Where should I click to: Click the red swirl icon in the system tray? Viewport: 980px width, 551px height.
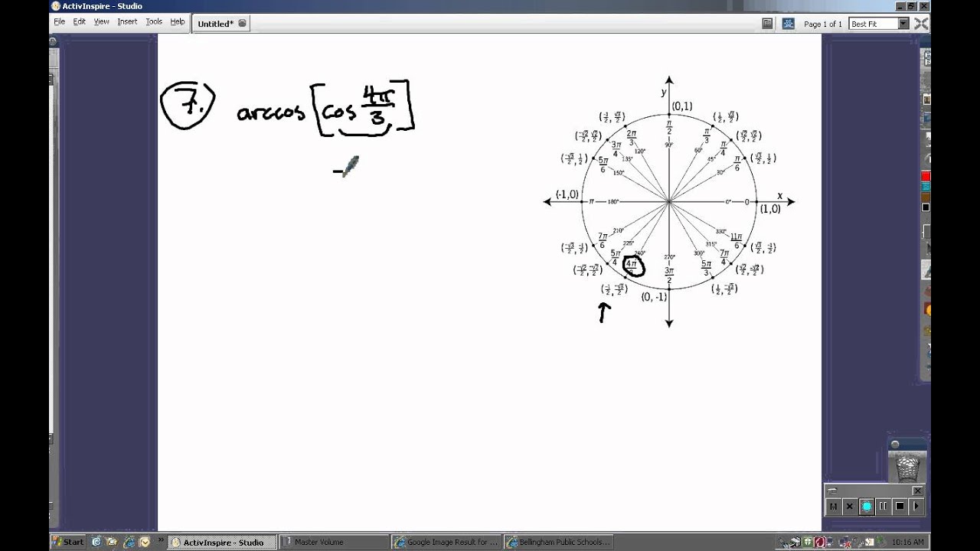click(x=819, y=542)
